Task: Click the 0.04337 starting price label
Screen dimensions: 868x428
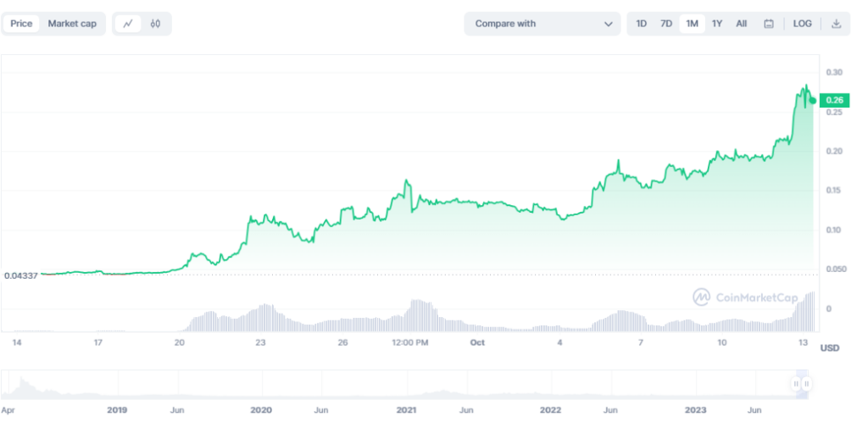Action: 20,275
